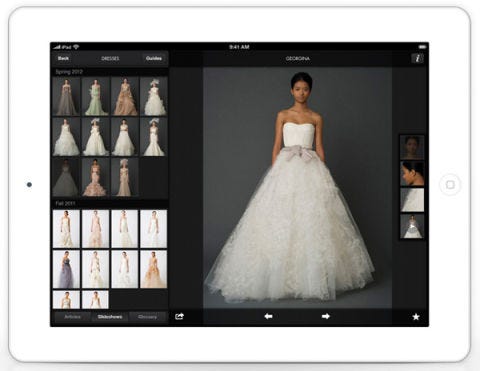Open the white ruffled dress with headpiece, top row
Image resolution: width=480 pixels, height=371 pixels.
(x=154, y=97)
